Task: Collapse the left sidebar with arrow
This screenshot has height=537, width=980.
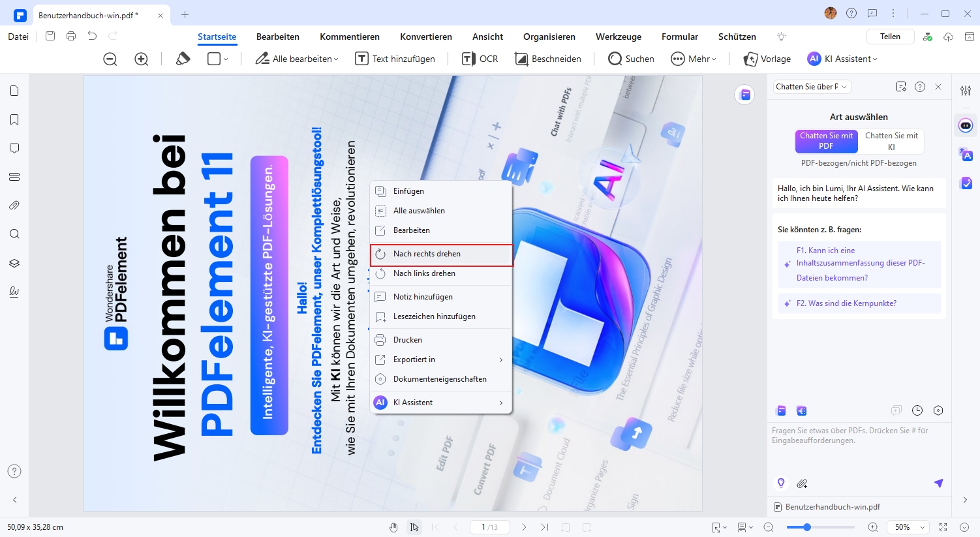Action: coord(14,500)
